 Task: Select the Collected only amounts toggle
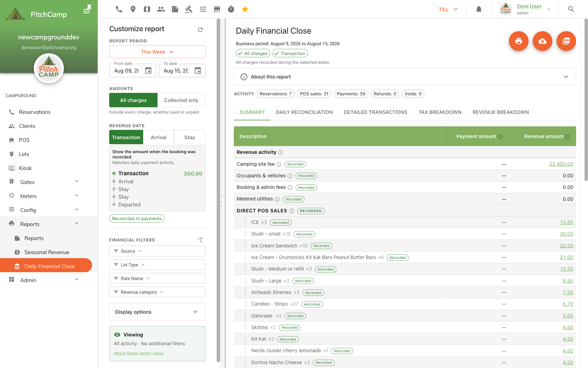[x=181, y=100]
